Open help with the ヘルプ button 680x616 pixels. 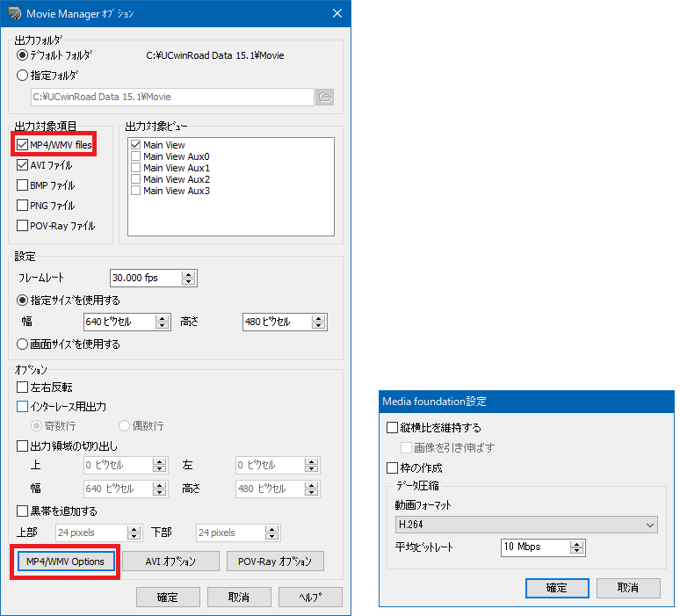click(x=310, y=598)
